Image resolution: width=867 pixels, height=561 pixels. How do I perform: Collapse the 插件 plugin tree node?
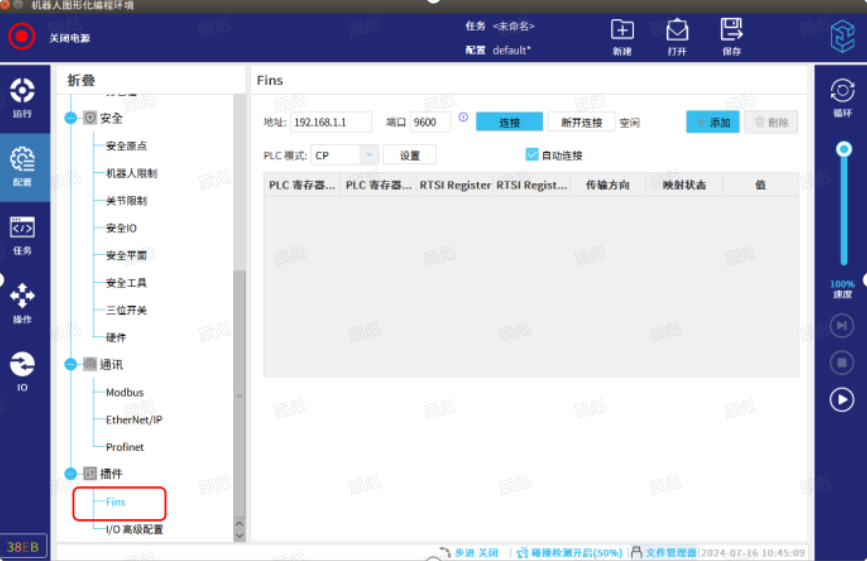coord(70,474)
